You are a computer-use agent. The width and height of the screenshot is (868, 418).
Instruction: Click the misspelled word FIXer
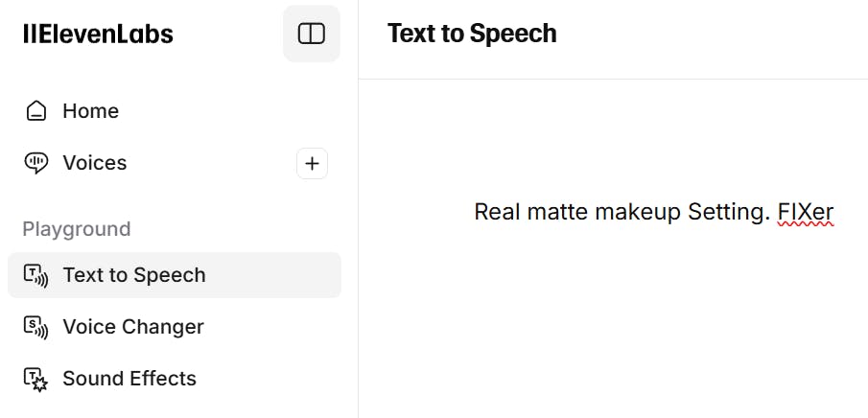pos(806,212)
